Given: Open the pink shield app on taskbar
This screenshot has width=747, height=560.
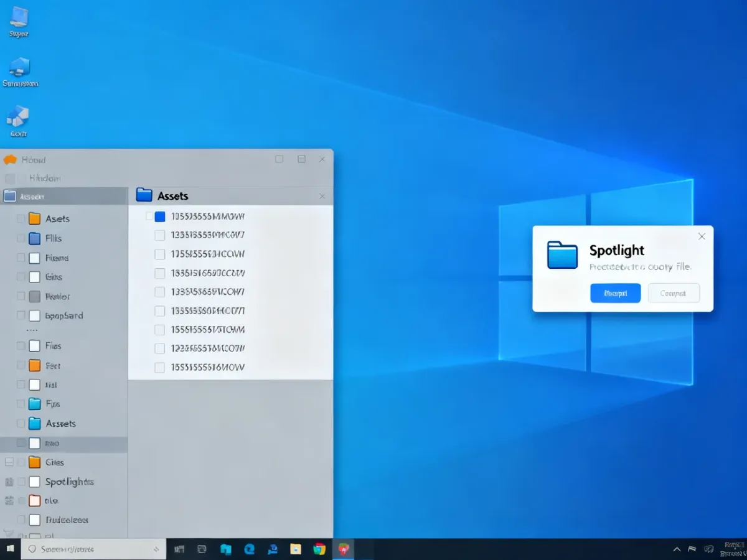Looking at the screenshot, I should tap(343, 549).
